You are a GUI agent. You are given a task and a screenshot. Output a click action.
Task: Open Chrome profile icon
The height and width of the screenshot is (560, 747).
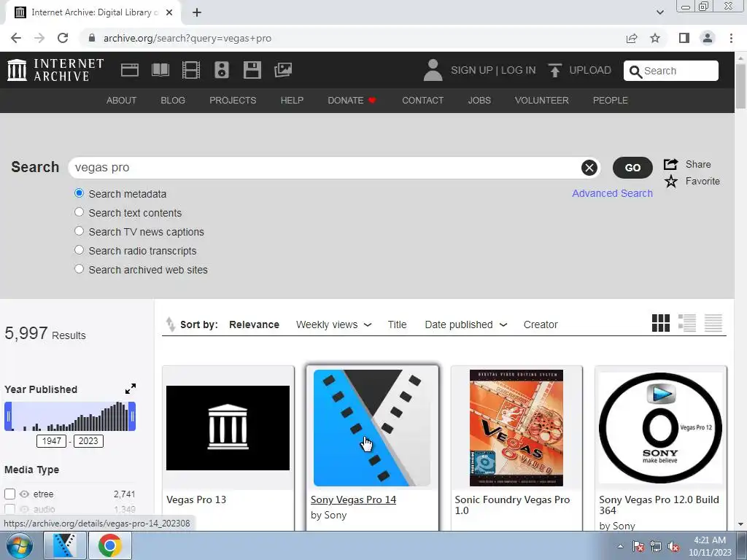click(x=708, y=38)
